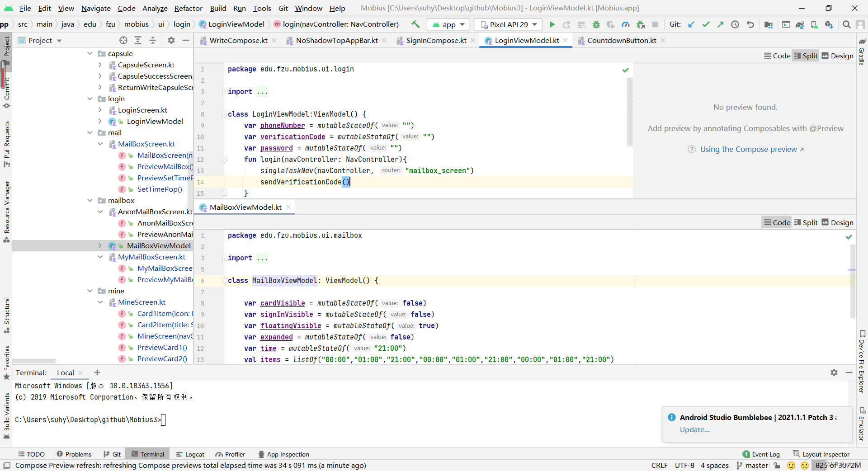
Task: Collapse MineScreen.kt node
Action: pos(100,302)
